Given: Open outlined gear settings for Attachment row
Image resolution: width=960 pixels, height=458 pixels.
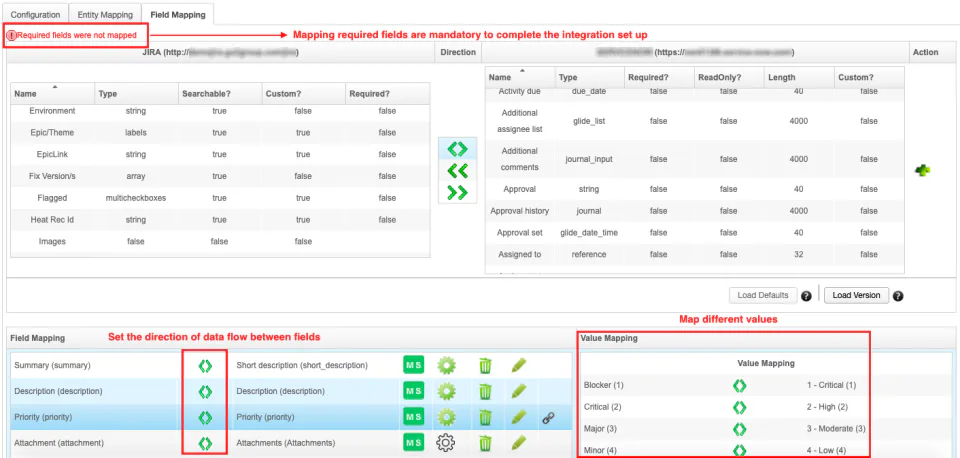Looking at the screenshot, I should click(446, 443).
